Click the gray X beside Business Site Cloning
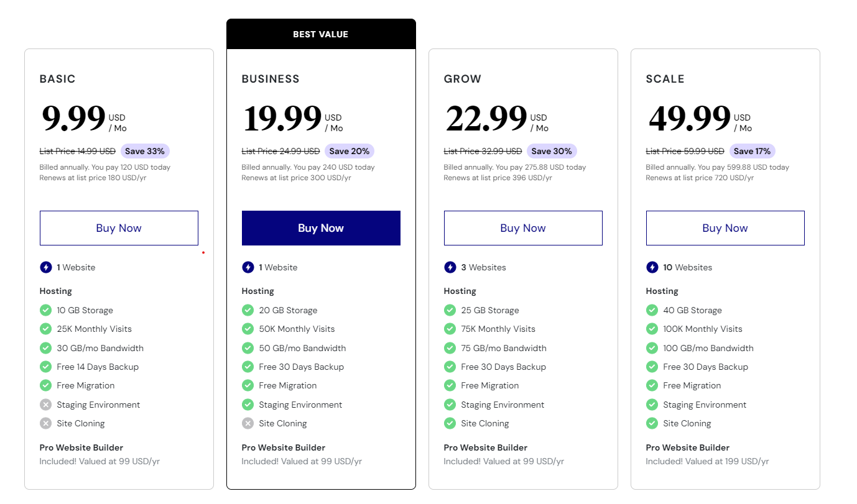The height and width of the screenshot is (504, 857). 248,423
